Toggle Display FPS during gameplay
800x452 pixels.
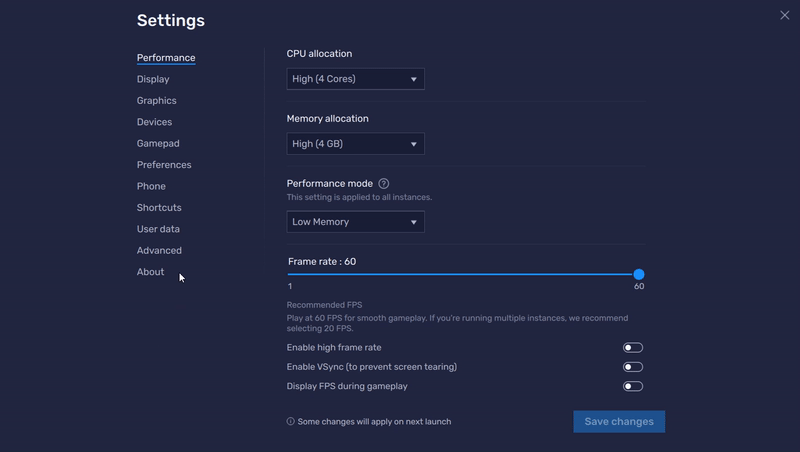[x=632, y=386]
